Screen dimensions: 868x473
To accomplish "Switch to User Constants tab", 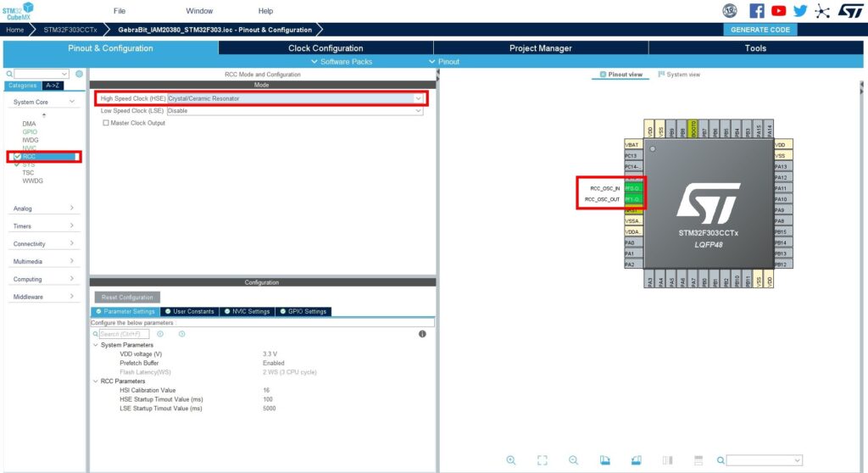I will pyautogui.click(x=189, y=311).
